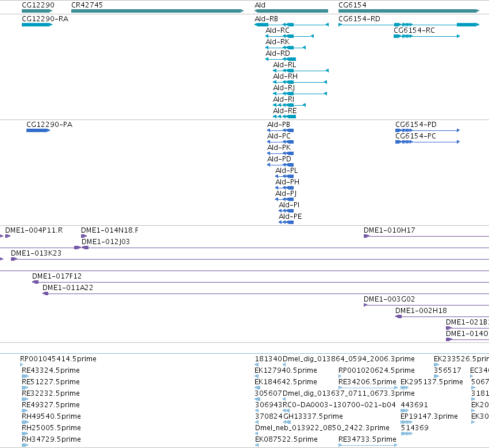This screenshot has height=448, width=489.
Task: Select the Ald-RJ transcript label
Action: pos(284,88)
